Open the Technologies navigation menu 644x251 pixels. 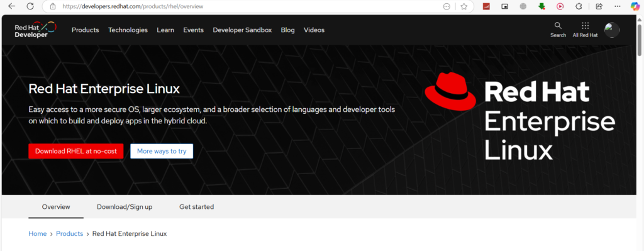pyautogui.click(x=128, y=30)
